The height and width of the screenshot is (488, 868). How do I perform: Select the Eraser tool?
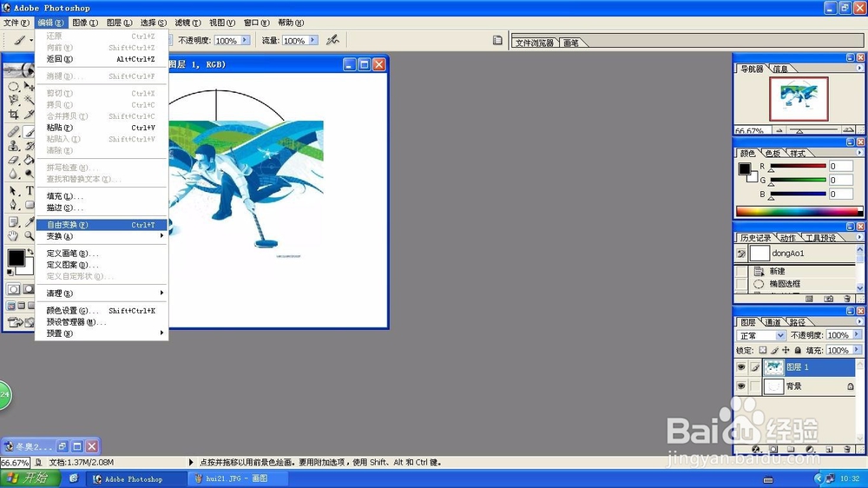(x=13, y=160)
